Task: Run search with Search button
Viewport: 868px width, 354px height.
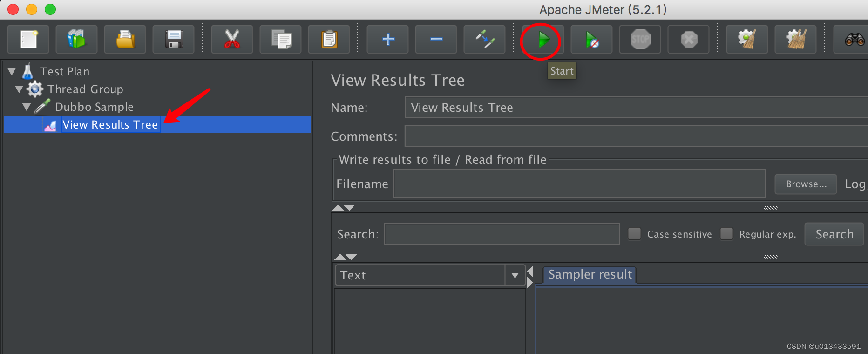Action: coord(834,234)
